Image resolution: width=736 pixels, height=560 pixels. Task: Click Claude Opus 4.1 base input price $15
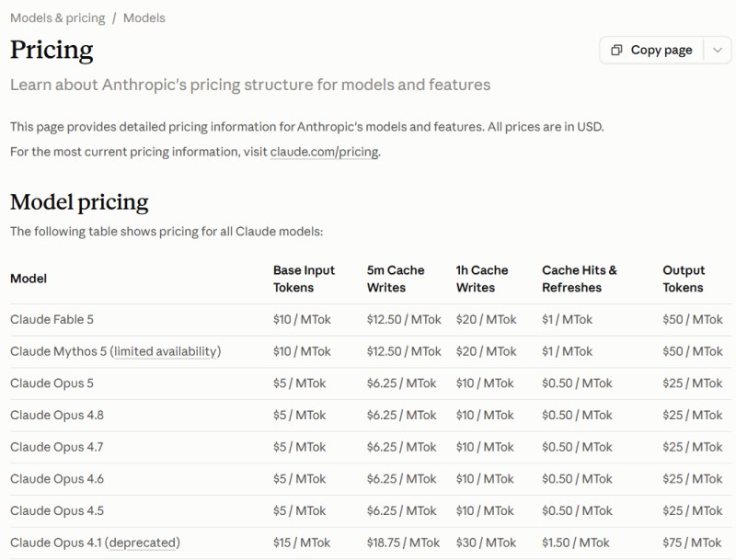pos(302,543)
